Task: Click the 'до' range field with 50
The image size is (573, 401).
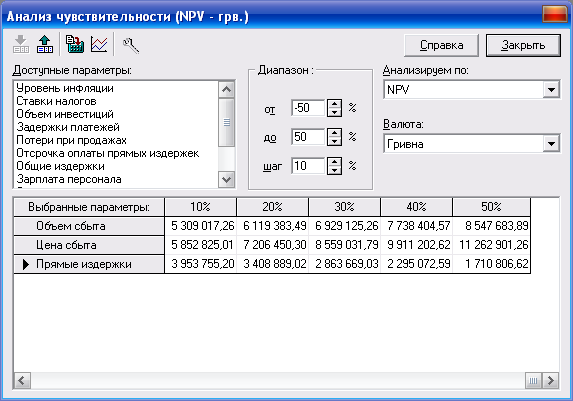Action: (x=308, y=137)
